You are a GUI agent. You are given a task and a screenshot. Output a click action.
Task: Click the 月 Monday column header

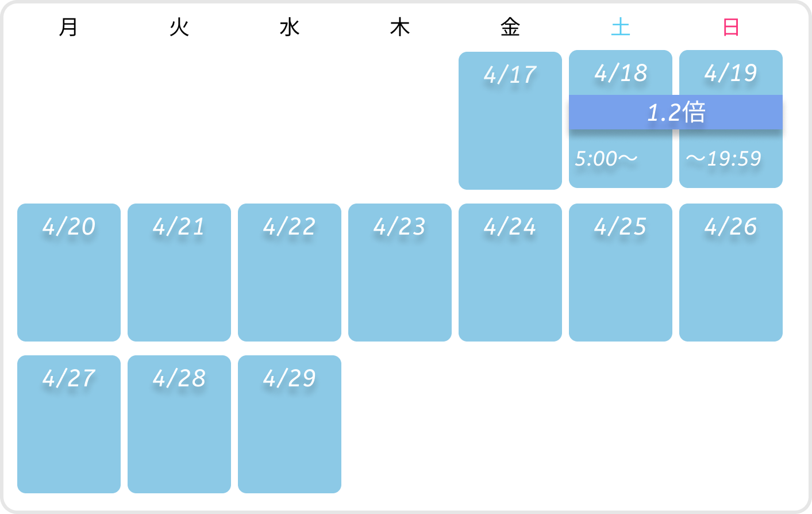[68, 27]
